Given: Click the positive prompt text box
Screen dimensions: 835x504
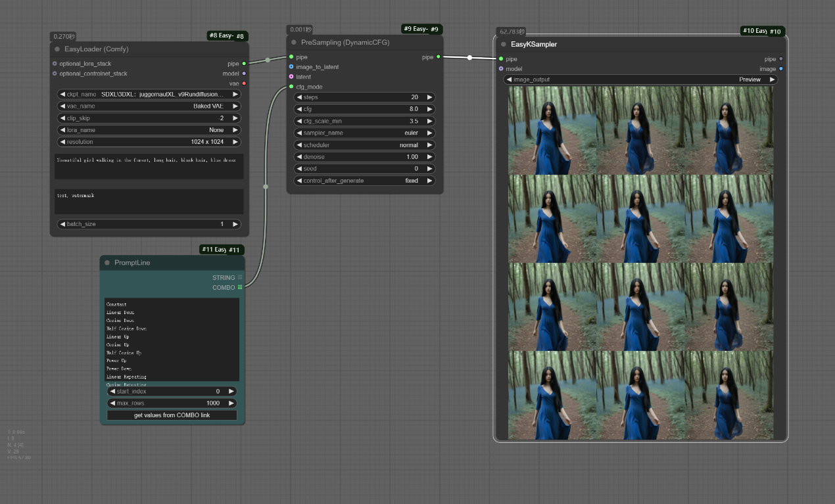Looking at the screenshot, I should pyautogui.click(x=149, y=166).
